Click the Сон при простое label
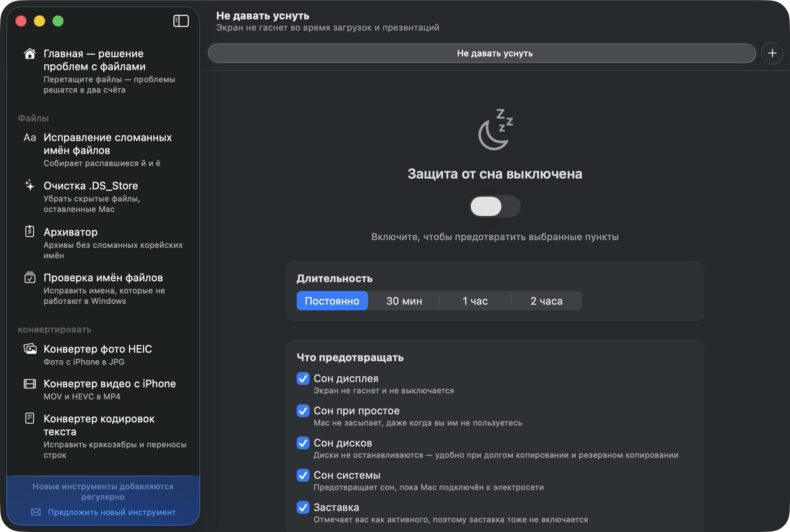Image resolution: width=790 pixels, height=532 pixels. 357,411
